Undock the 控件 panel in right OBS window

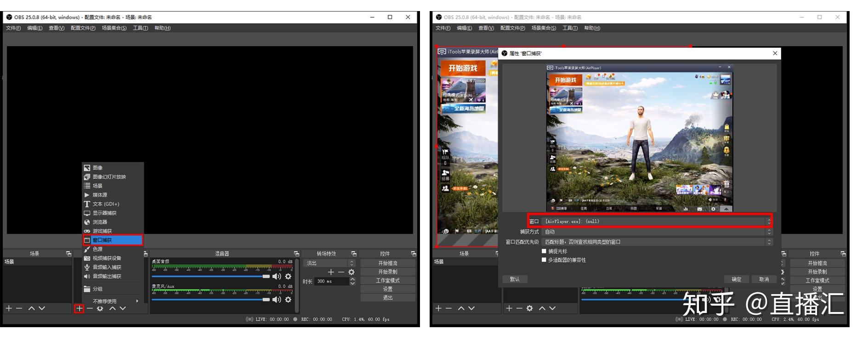pos(843,254)
